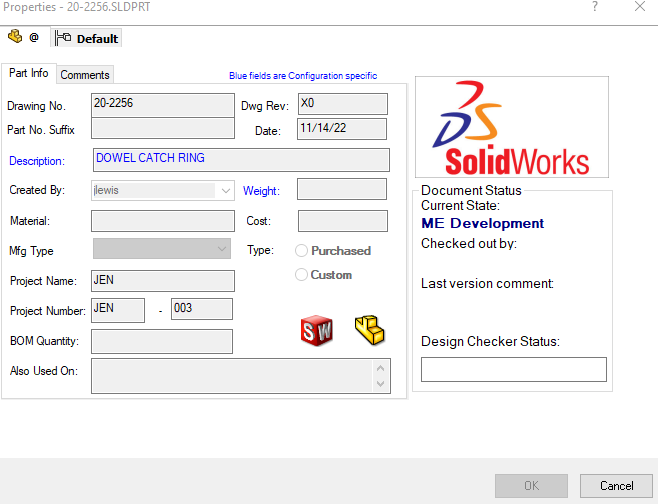This screenshot has width=658, height=504.
Task: Click the Description field DOWEL CATCH RING
Action: 241,160
